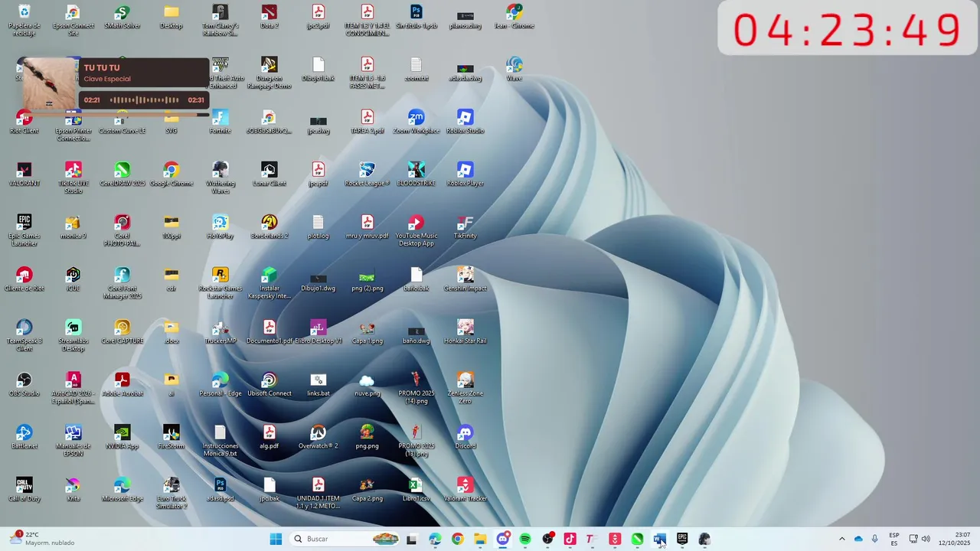Select the CorelDRAW 2025 desktop icon
Image resolution: width=980 pixels, height=551 pixels.
[x=122, y=174]
